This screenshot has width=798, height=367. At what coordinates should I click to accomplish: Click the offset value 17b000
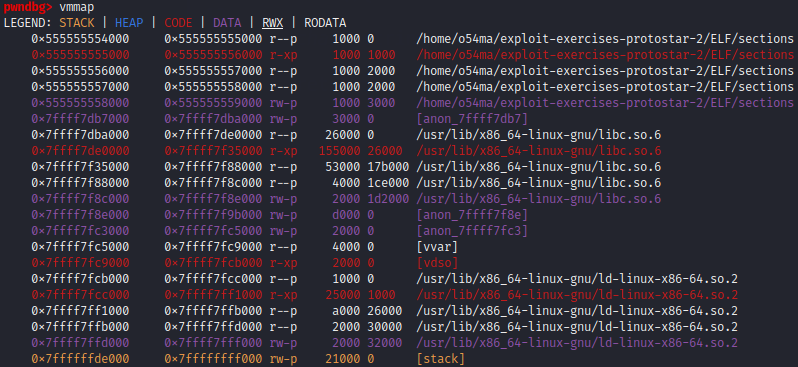coord(388,167)
